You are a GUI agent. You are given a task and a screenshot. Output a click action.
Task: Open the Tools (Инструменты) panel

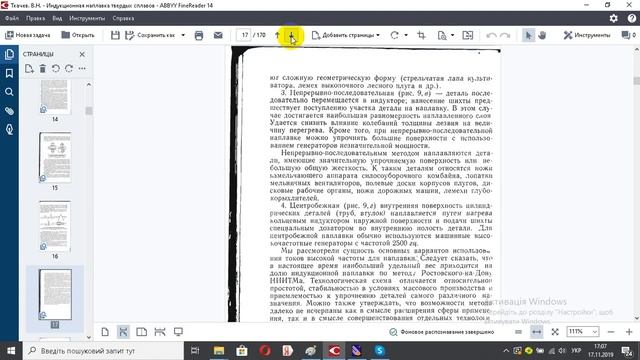pyautogui.click(x=587, y=36)
